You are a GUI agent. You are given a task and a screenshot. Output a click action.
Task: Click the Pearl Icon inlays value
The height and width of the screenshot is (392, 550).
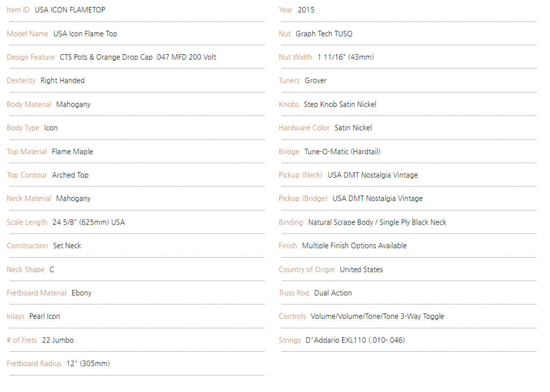tap(45, 316)
